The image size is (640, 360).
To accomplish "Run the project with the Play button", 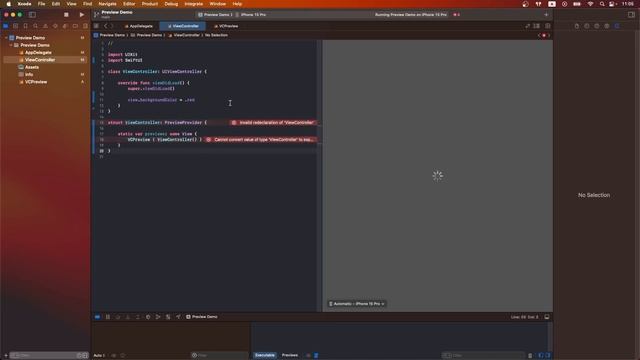I will [x=82, y=15].
